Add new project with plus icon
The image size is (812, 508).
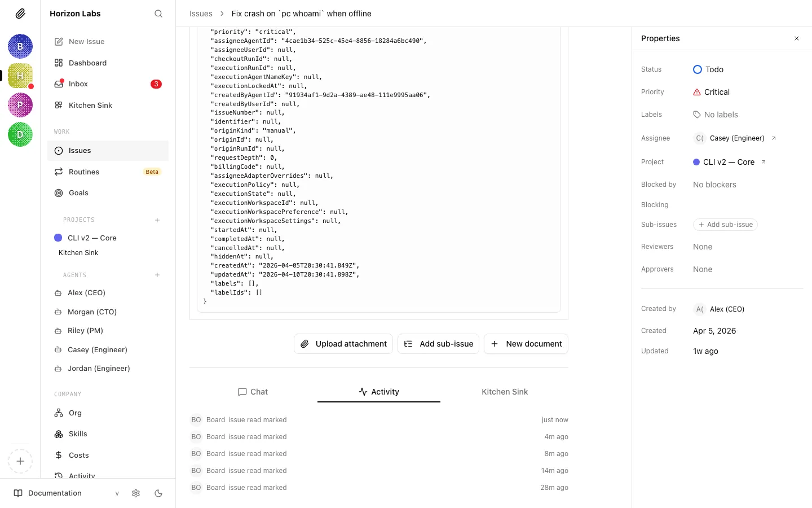[x=157, y=220]
